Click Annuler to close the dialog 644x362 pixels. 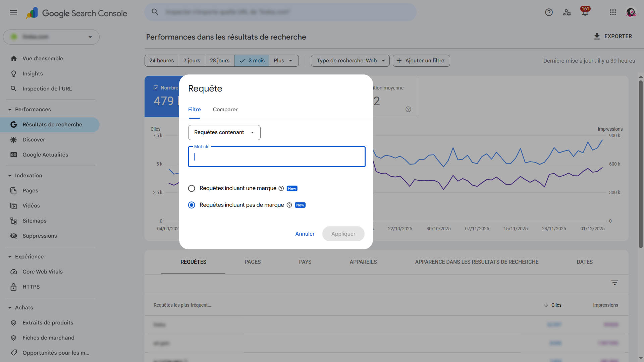[x=305, y=234]
